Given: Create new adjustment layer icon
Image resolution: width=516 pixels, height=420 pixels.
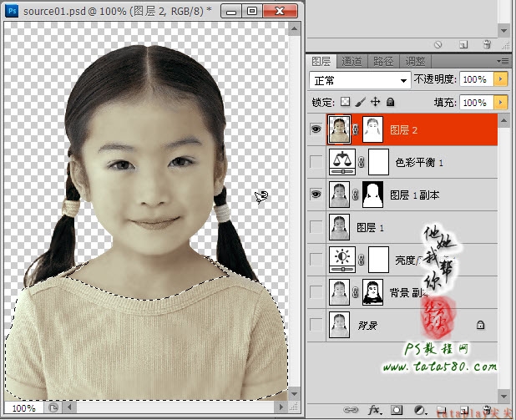Looking at the screenshot, I should click(x=420, y=410).
